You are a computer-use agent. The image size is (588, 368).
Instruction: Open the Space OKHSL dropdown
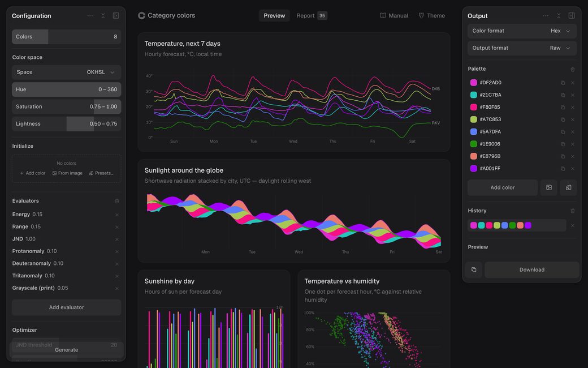(66, 72)
